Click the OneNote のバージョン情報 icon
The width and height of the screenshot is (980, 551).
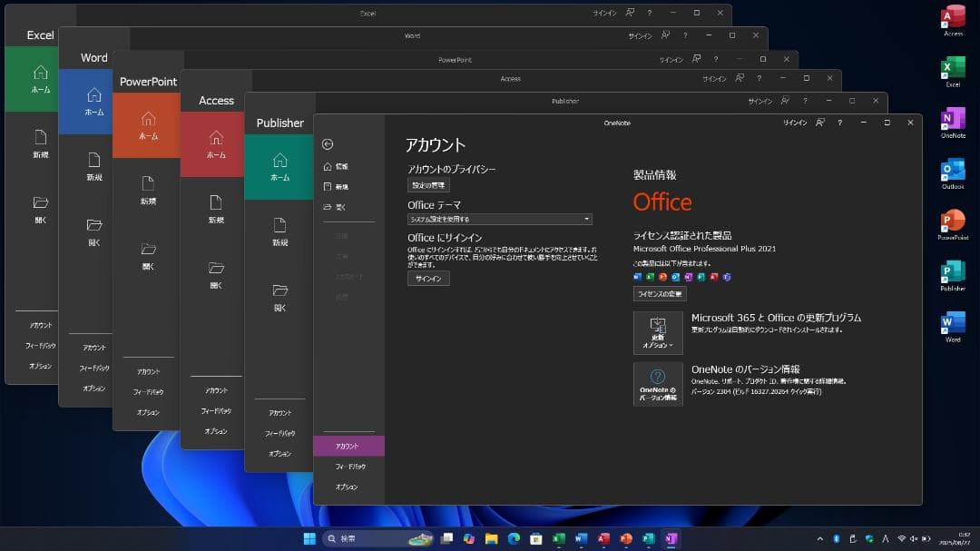657,383
